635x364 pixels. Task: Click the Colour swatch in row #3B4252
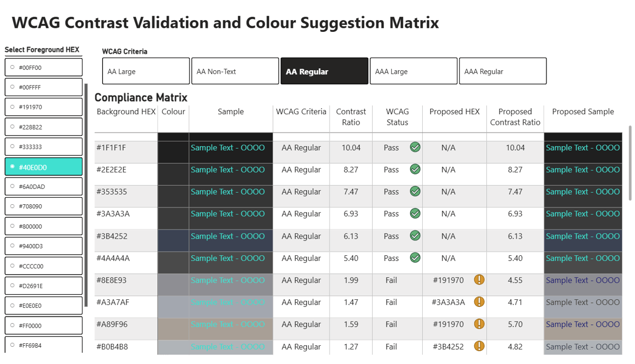click(173, 241)
